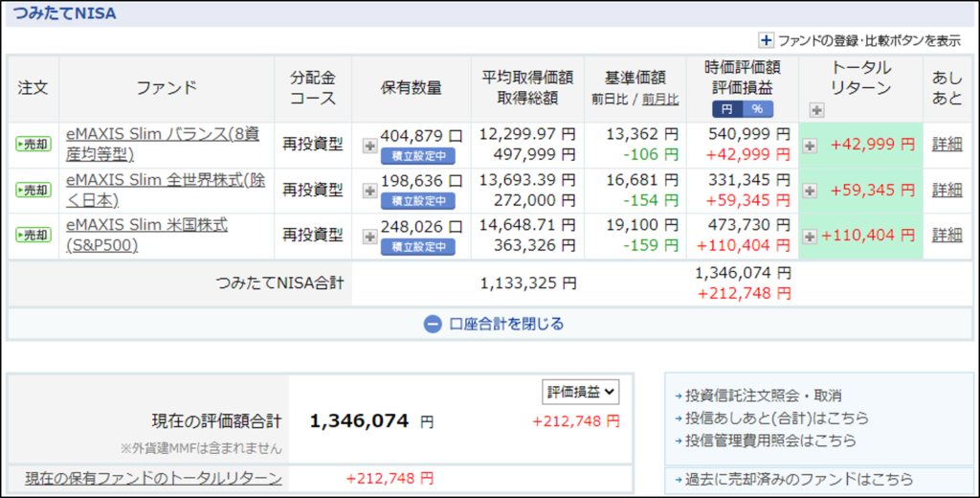
Task: Click 積立設定中 badge under 198,636 口
Action: (418, 201)
